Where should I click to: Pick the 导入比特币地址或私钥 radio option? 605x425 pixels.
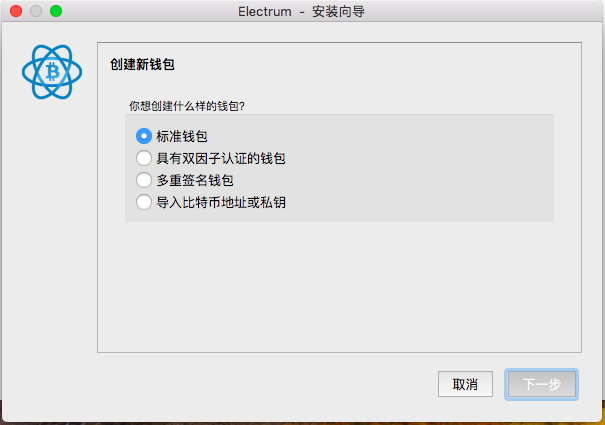[x=144, y=202]
